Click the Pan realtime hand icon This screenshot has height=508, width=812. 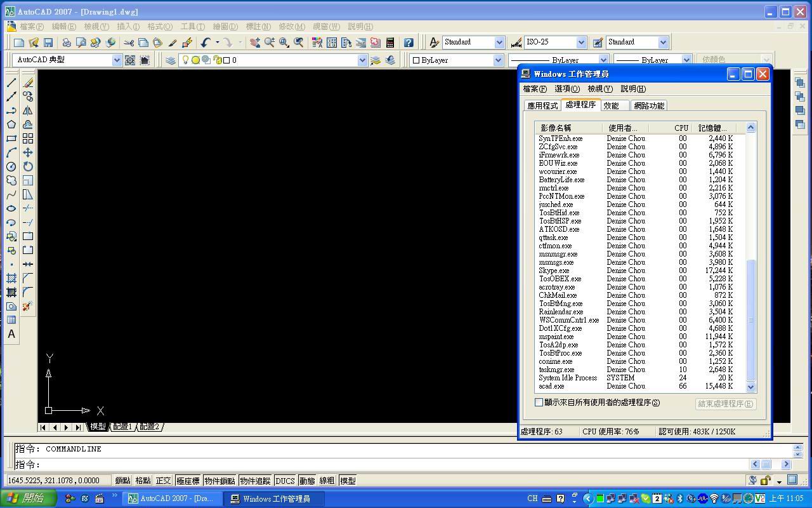click(x=255, y=43)
